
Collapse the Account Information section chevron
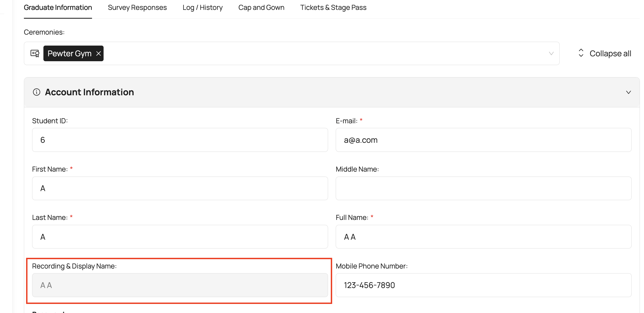click(628, 92)
